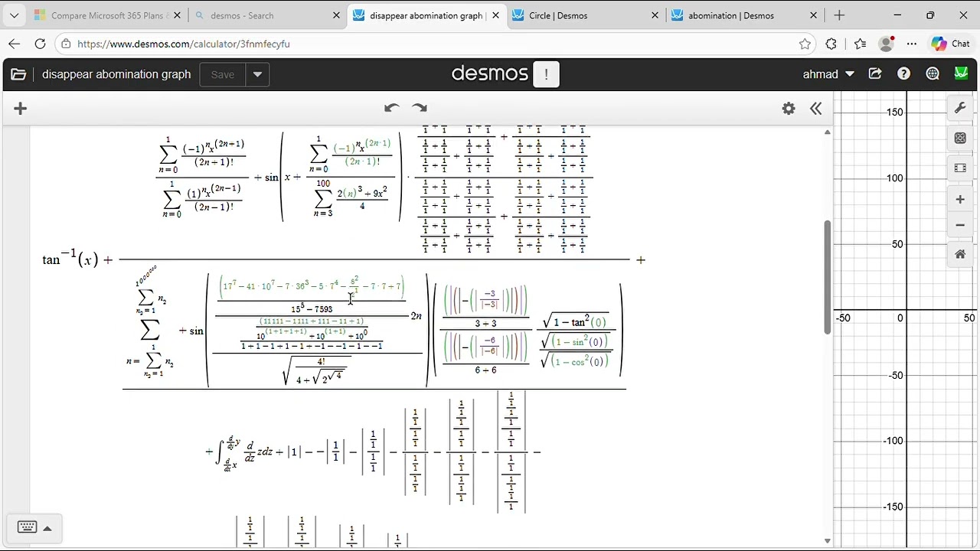Click the add item plus button

21,109
